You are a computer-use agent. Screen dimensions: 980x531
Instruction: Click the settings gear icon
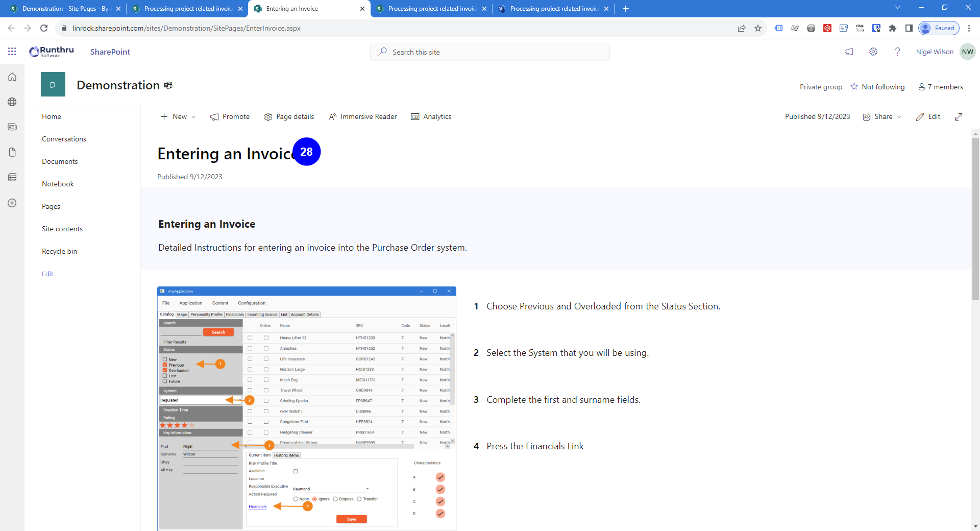coord(873,52)
